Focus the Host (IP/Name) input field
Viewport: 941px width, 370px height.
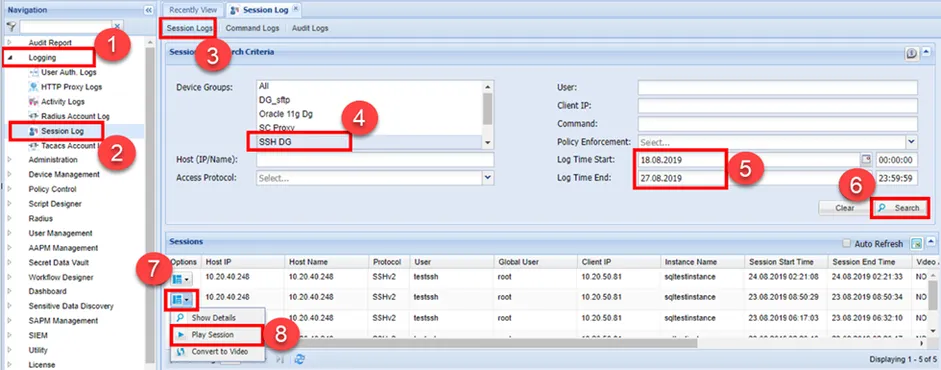click(375, 160)
